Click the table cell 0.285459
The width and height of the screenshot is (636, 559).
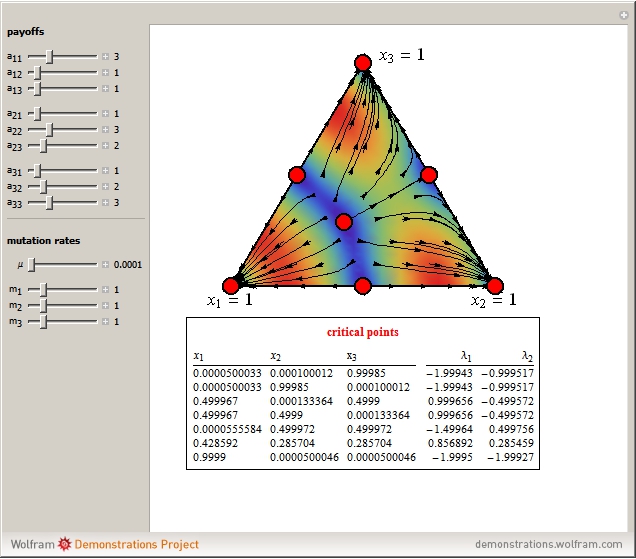(511, 443)
